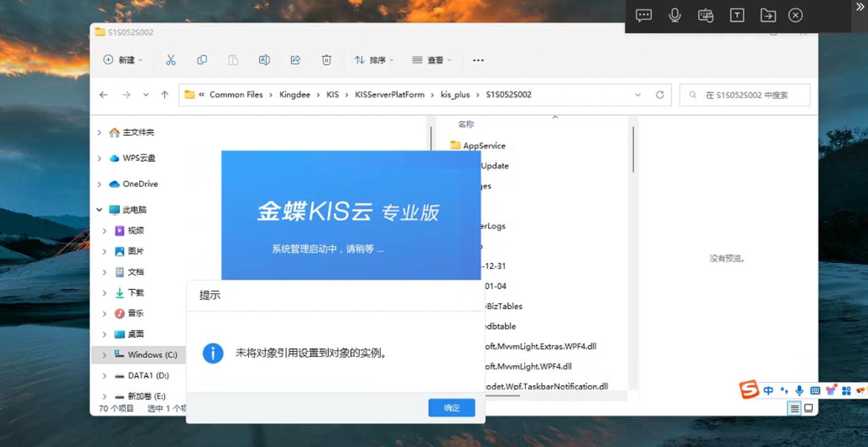Click S1S052S002 in the address breadcrumb

tap(509, 95)
